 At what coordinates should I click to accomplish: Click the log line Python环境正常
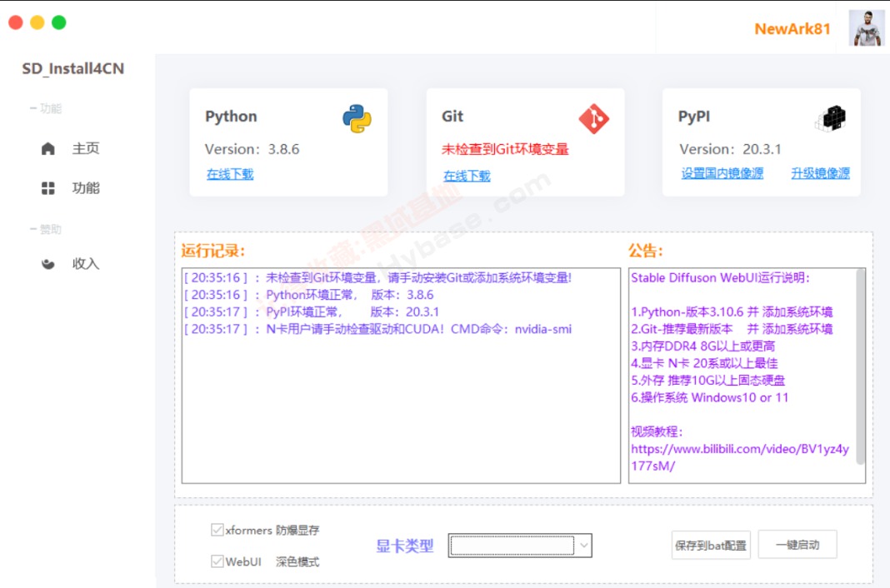309,295
